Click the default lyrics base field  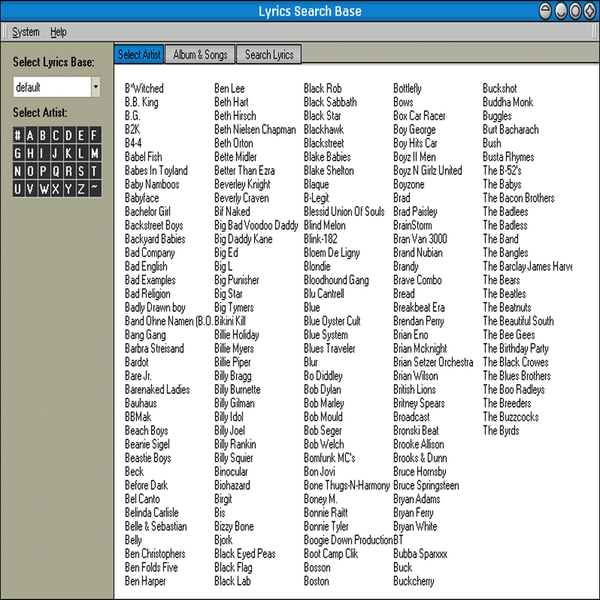click(52, 87)
